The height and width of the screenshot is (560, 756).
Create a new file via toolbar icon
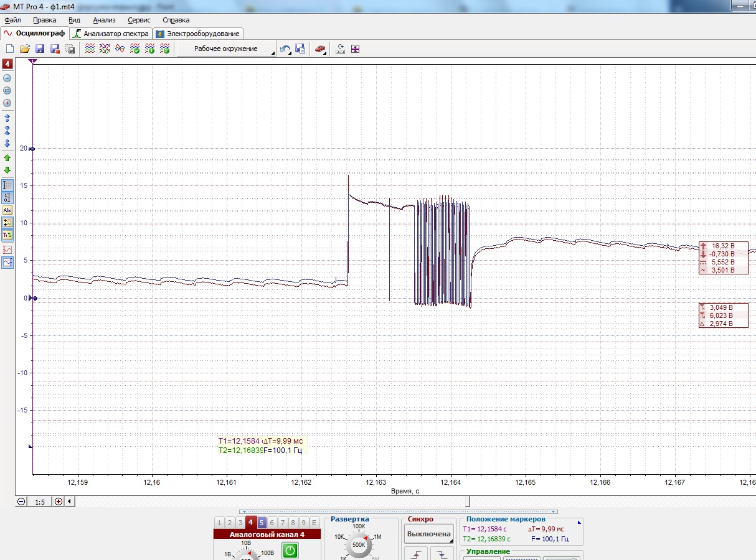click(x=10, y=49)
